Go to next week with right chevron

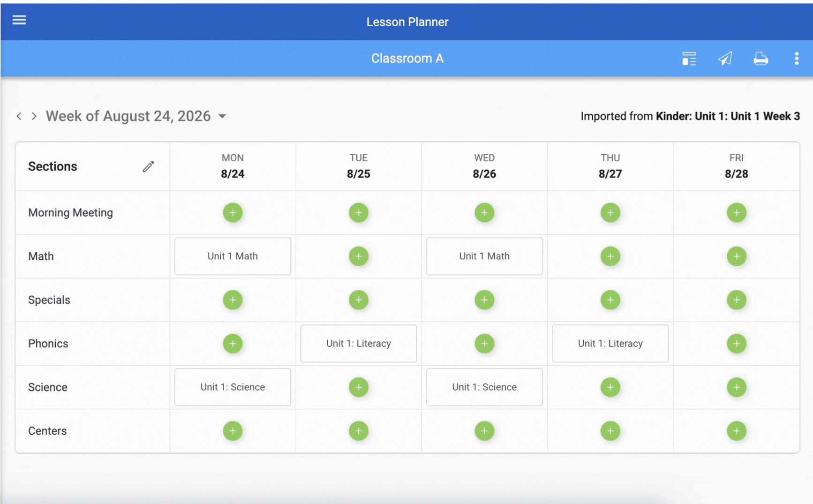coord(34,116)
